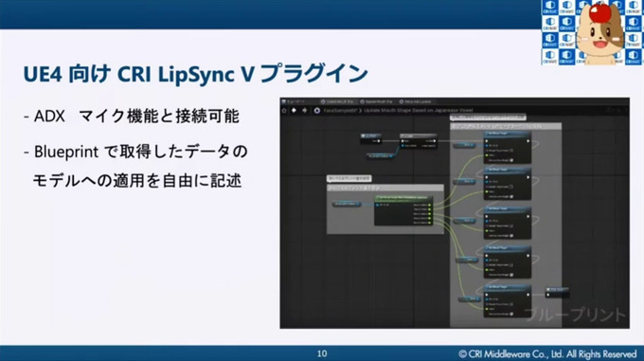This screenshot has height=361, width=644.
Task: Click the text モデルへの適用を自由に記述
Action: (137, 181)
